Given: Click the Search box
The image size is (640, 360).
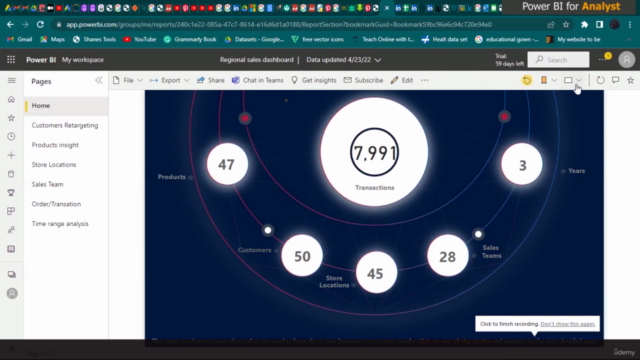Looking at the screenshot, I should pos(558,60).
